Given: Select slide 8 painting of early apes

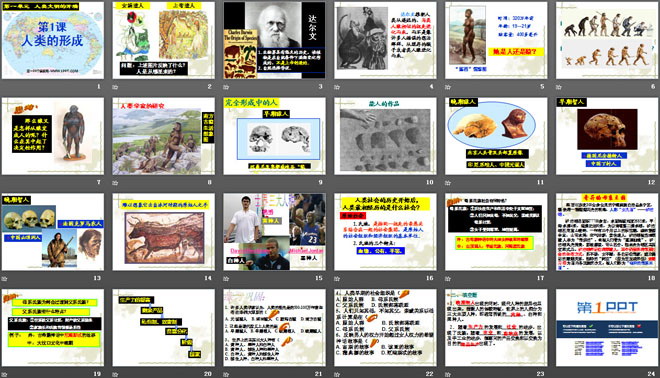Looking at the screenshot, I should pyautogui.click(x=163, y=136).
